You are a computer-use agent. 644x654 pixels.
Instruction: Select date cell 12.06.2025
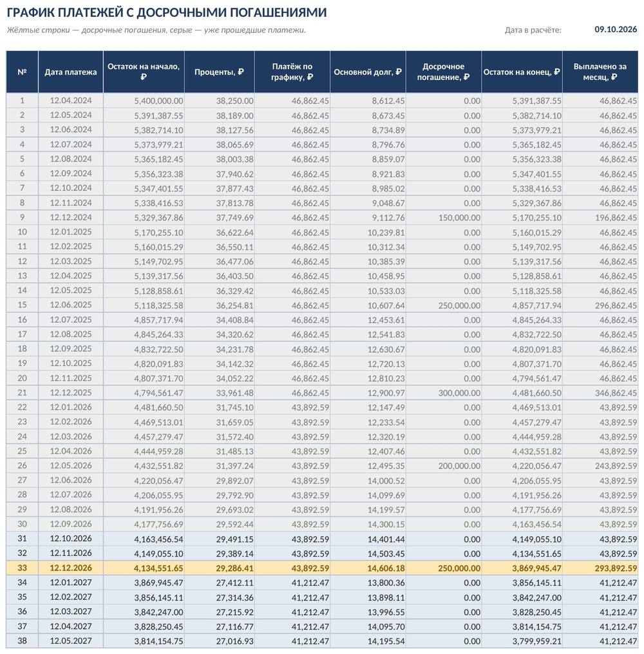pyautogui.click(x=70, y=305)
